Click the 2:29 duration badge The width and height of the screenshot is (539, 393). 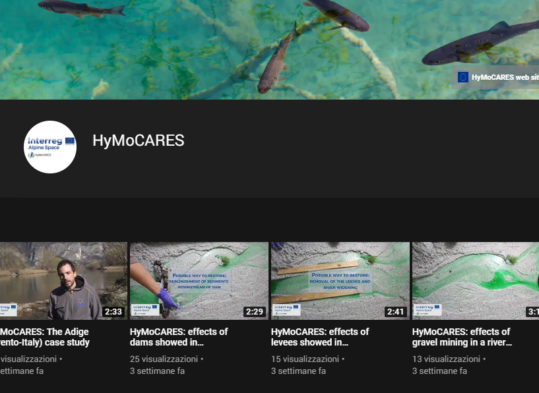254,312
